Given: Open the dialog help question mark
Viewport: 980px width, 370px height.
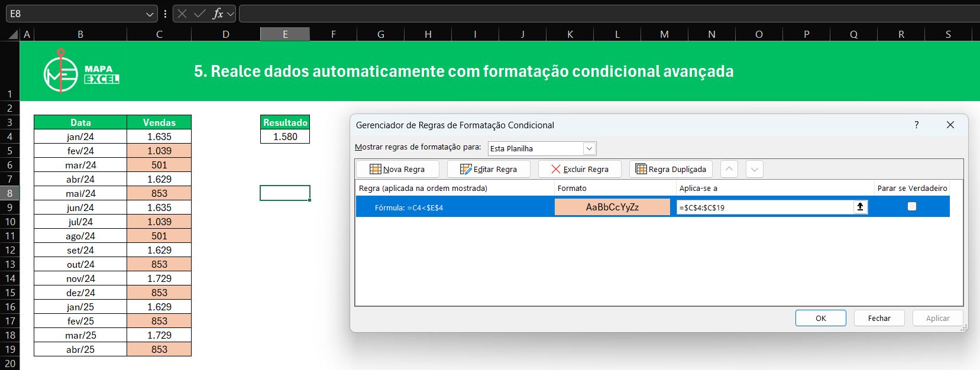Looking at the screenshot, I should point(916,125).
